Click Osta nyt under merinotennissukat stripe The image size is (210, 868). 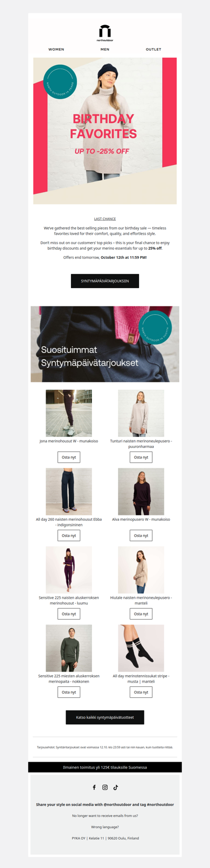(141, 692)
